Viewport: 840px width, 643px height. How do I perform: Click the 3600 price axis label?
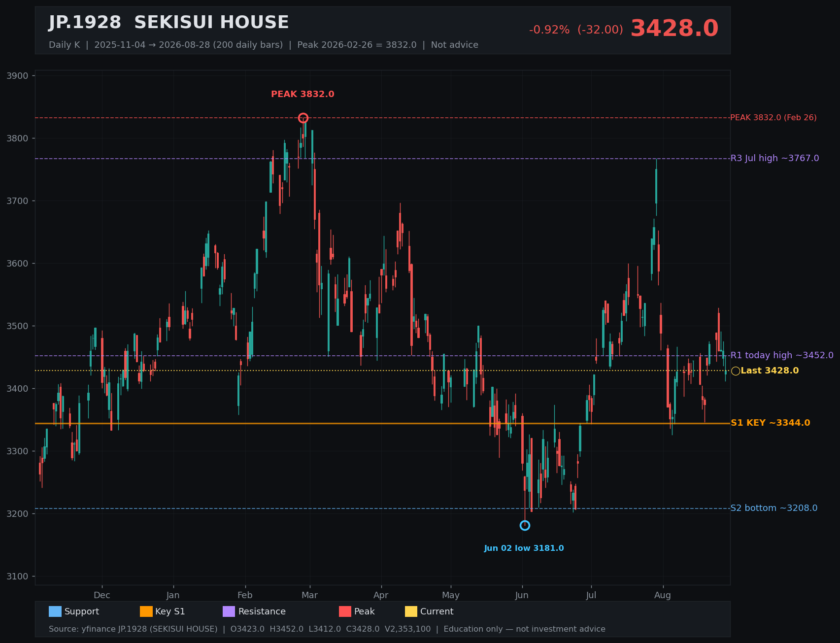pos(18,264)
